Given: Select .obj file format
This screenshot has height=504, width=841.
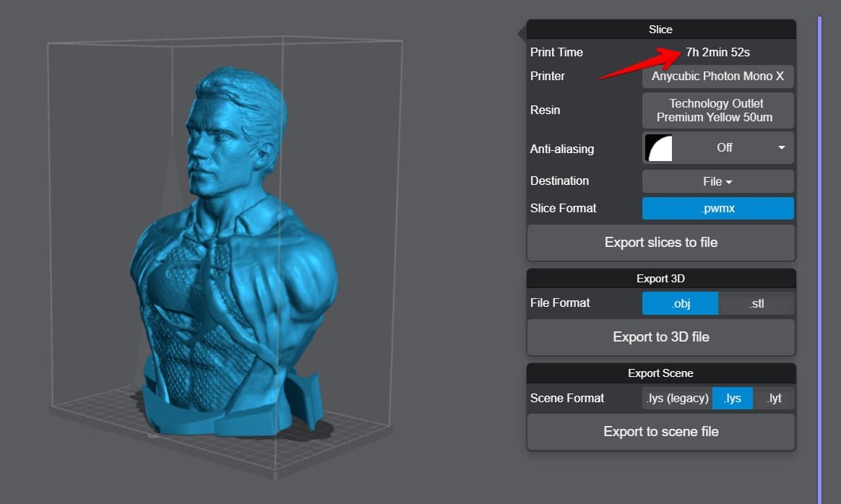Looking at the screenshot, I should [680, 303].
